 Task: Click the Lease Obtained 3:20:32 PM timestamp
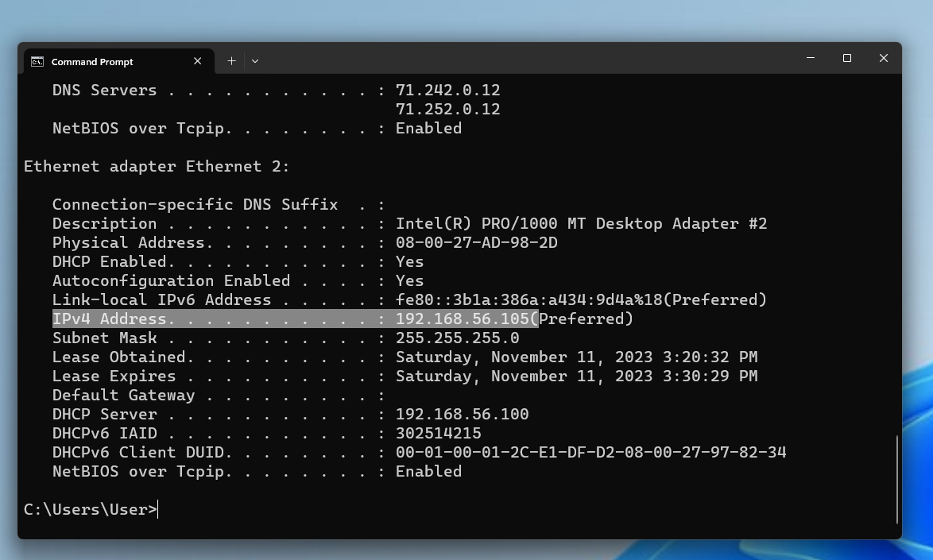pos(577,357)
